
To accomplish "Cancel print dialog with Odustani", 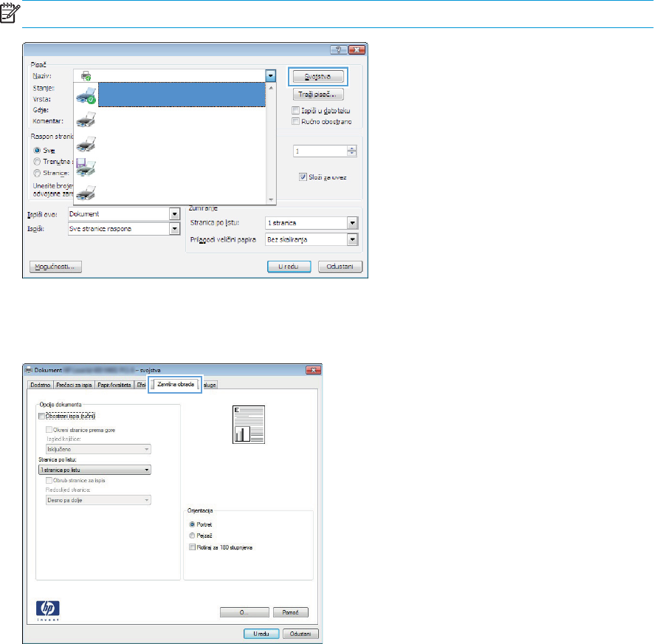I will (x=340, y=267).
